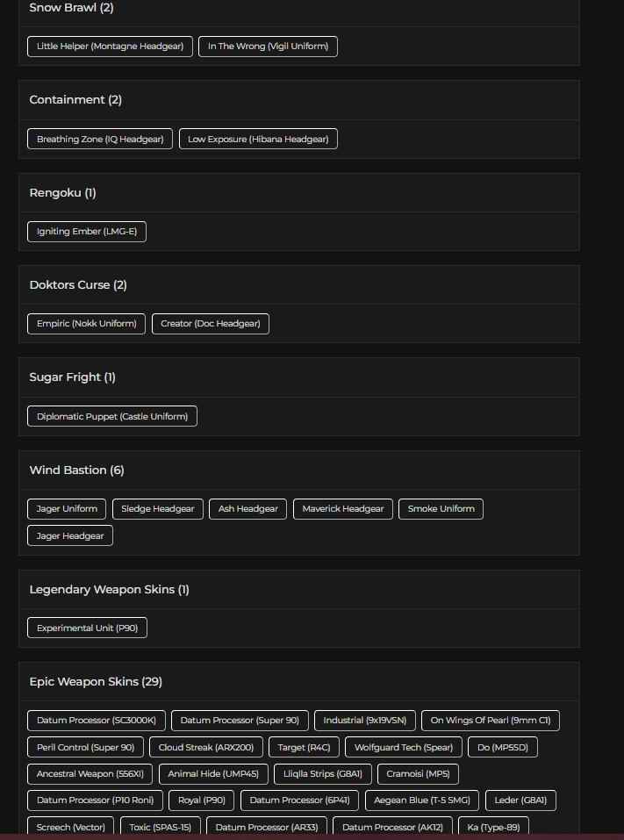Viewport: 624px width, 840px height.
Task: Click the Sledge Headgear tag
Action: pos(158,509)
